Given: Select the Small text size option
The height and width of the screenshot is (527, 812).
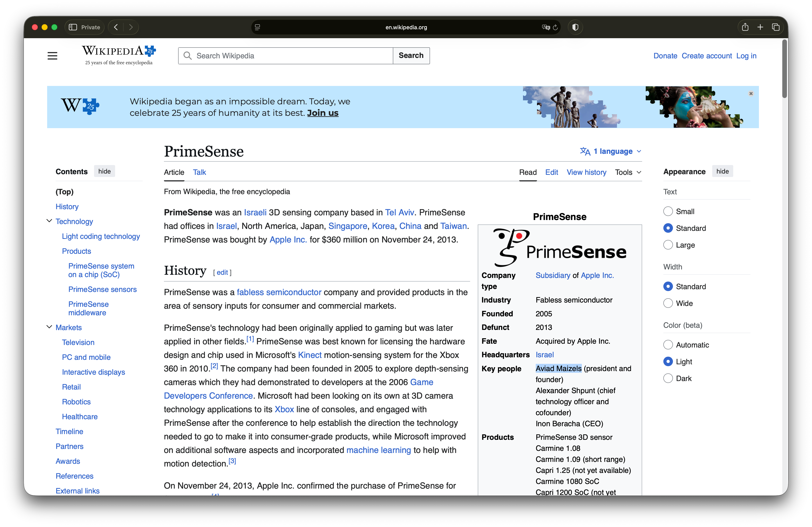Looking at the screenshot, I should pos(668,211).
